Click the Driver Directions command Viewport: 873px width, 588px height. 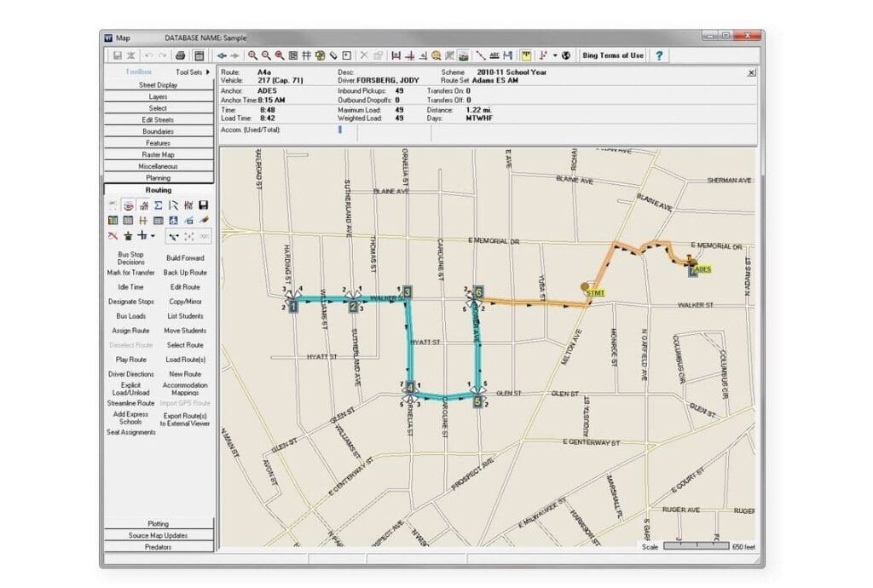coord(131,374)
